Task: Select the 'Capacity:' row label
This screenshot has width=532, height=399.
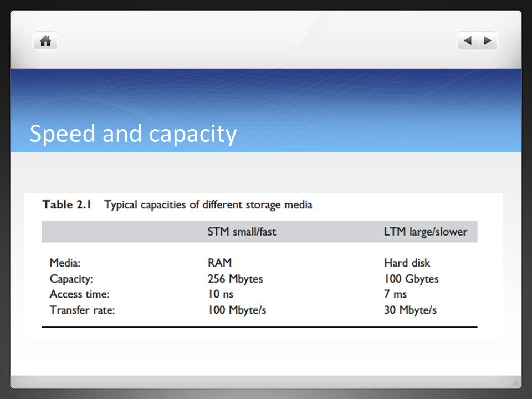Action: point(71,279)
